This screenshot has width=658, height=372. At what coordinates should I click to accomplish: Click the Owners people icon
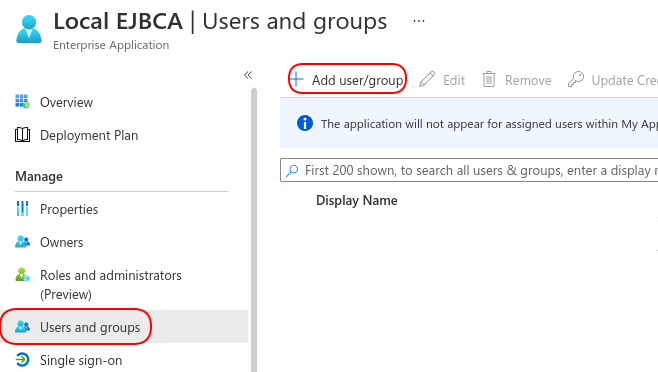22,242
